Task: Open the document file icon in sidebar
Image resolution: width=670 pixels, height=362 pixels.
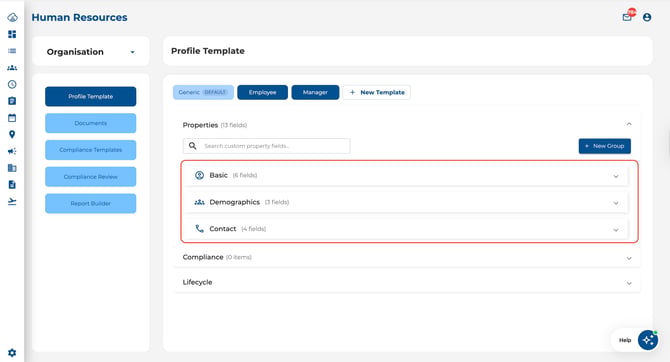Action: [12, 185]
